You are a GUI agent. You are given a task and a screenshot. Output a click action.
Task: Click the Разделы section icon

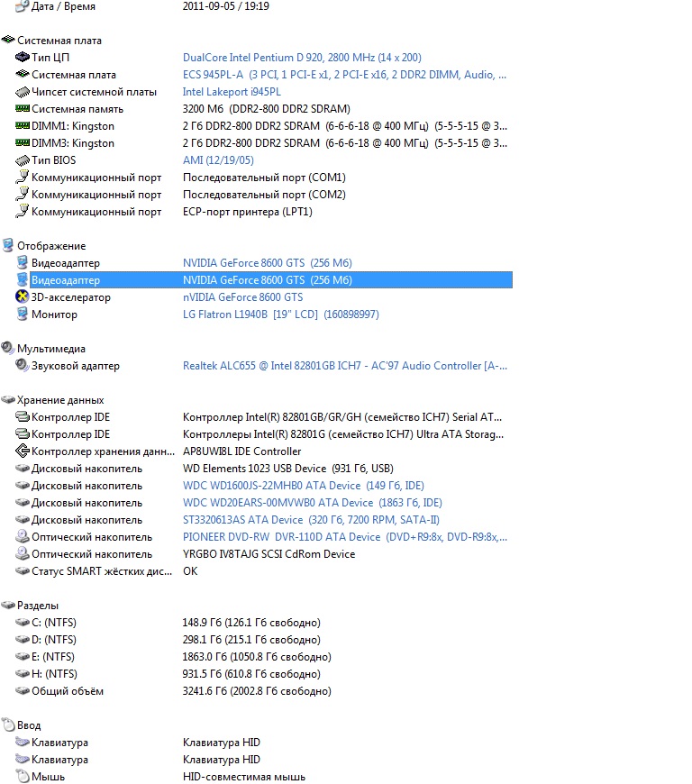point(8,605)
